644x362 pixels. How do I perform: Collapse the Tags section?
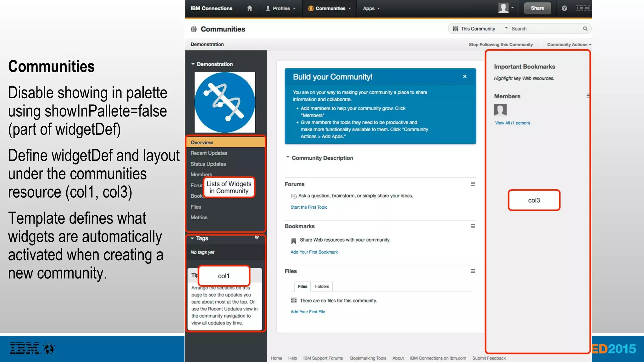192,239
